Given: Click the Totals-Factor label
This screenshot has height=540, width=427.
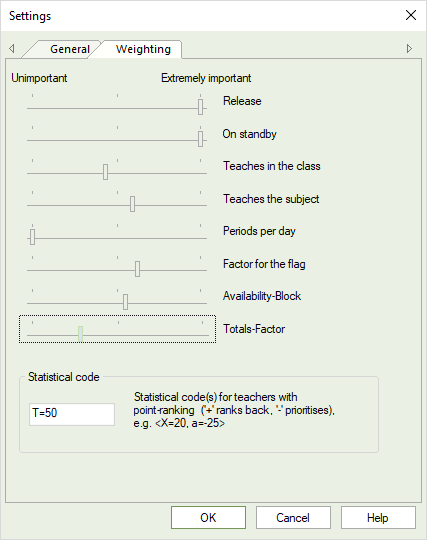Looking at the screenshot, I should click(254, 329).
